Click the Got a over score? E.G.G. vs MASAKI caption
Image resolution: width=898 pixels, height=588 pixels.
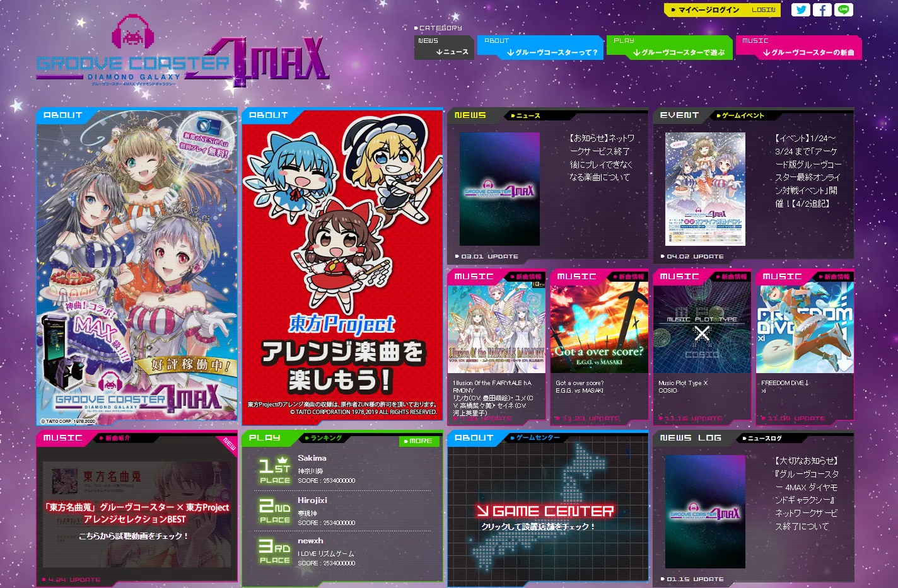[x=580, y=387]
